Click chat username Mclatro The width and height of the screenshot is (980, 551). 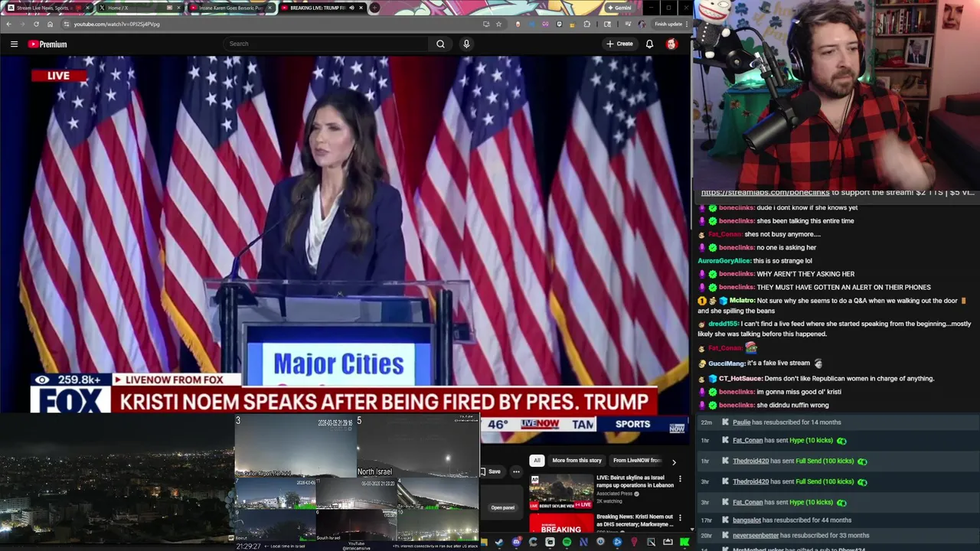(742, 301)
